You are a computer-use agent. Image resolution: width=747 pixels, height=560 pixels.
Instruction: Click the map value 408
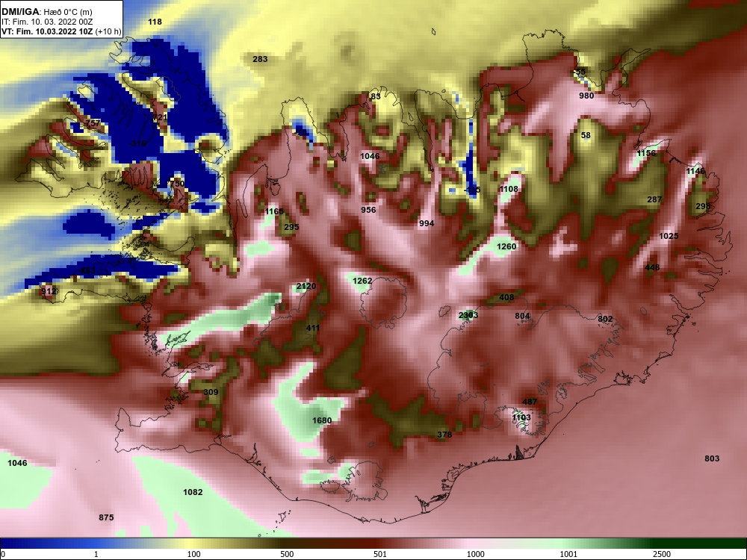tap(506, 297)
